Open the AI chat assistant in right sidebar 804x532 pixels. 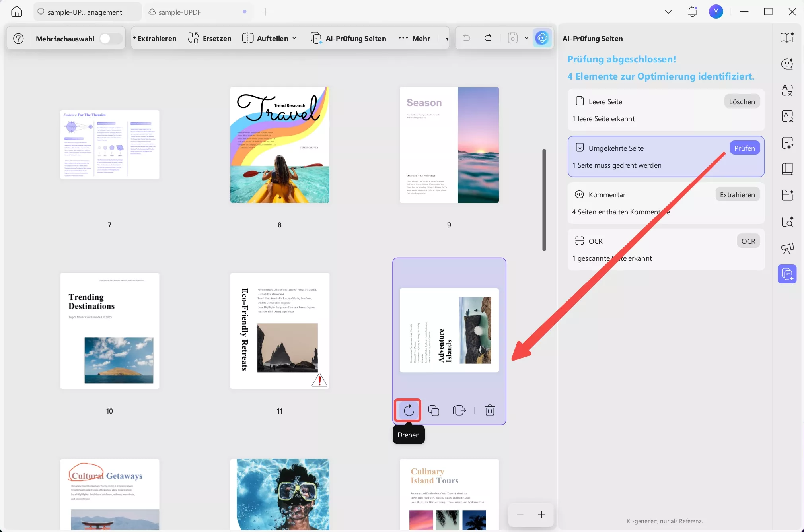[787, 64]
